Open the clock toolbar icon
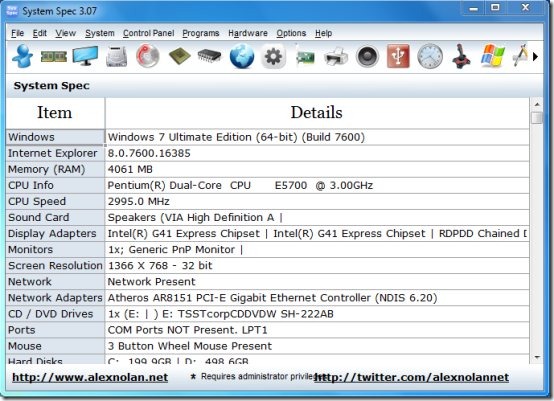Viewport: 554px width, 401px height. pos(430,56)
